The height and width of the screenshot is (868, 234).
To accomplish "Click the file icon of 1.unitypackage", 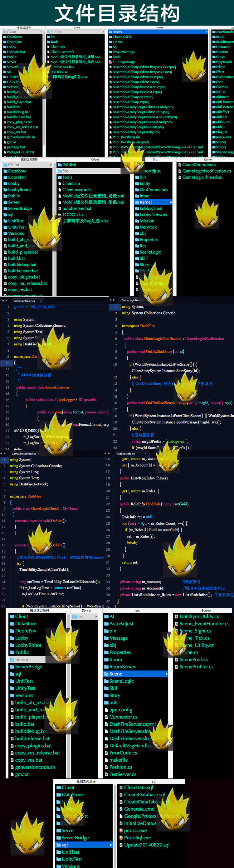I will [110, 62].
